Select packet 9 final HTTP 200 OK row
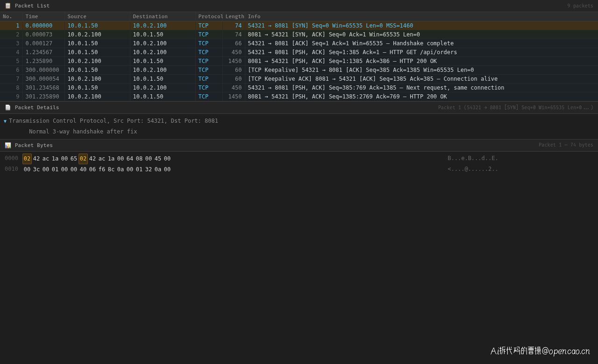 [299, 97]
